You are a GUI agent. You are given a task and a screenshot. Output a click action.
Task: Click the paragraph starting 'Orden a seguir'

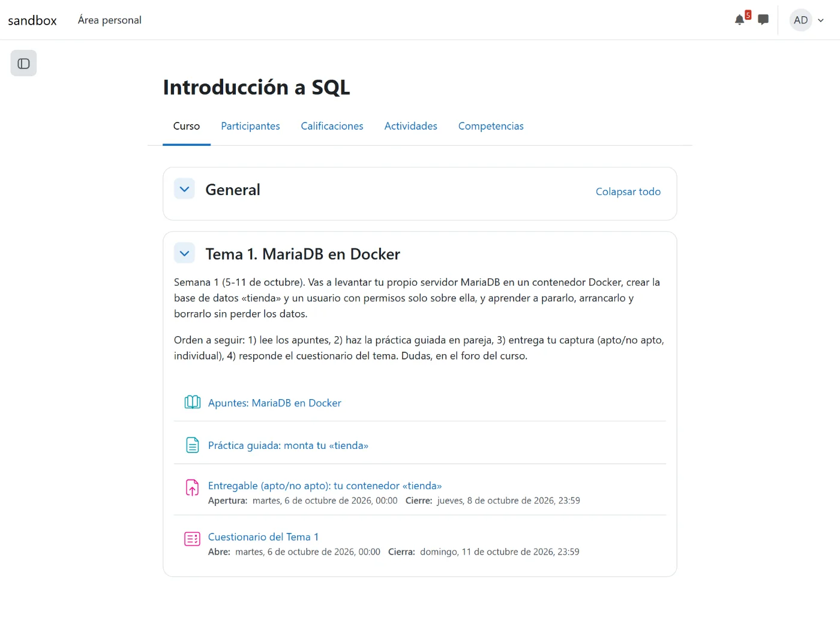(419, 348)
